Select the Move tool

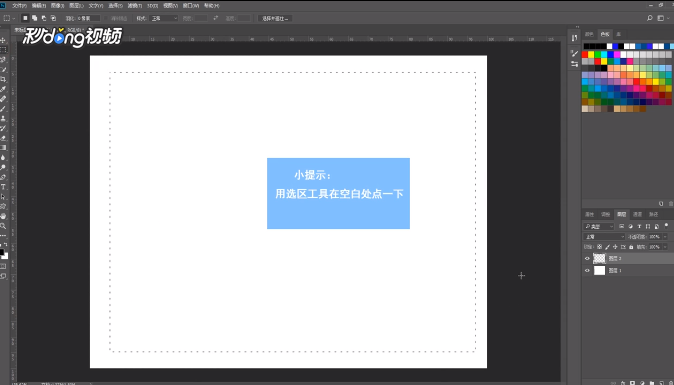(3, 40)
